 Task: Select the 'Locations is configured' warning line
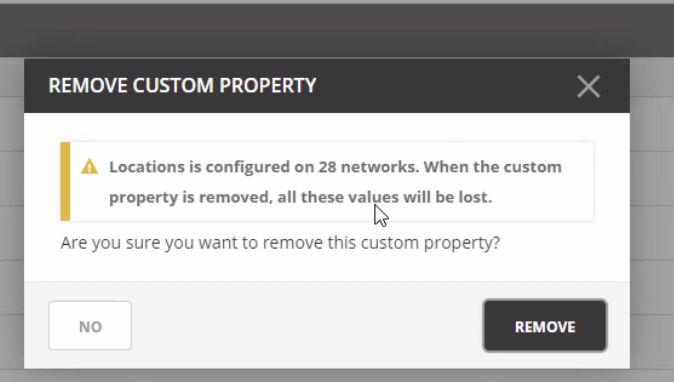pos(335,167)
